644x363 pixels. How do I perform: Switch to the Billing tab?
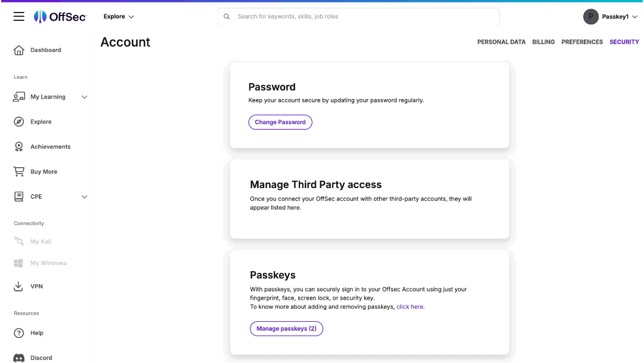tap(543, 42)
